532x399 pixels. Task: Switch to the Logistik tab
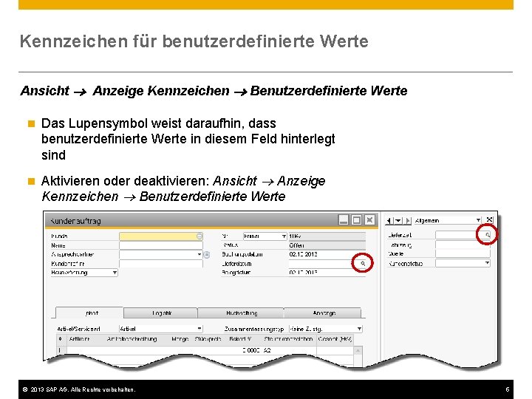click(x=161, y=313)
